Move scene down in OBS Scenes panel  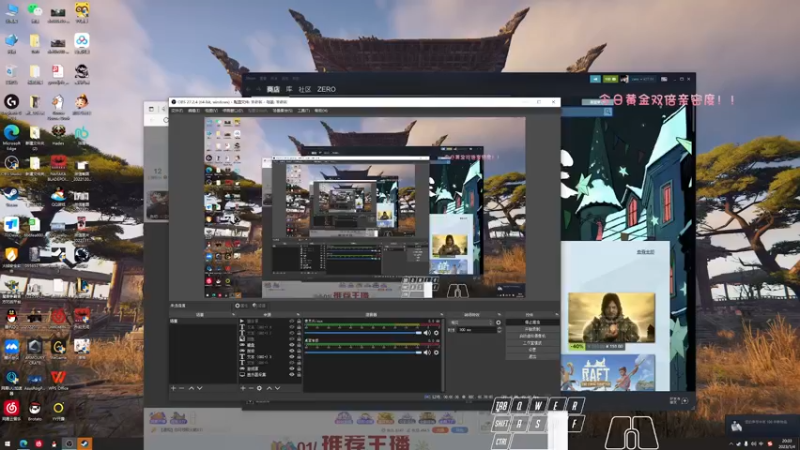tap(199, 388)
